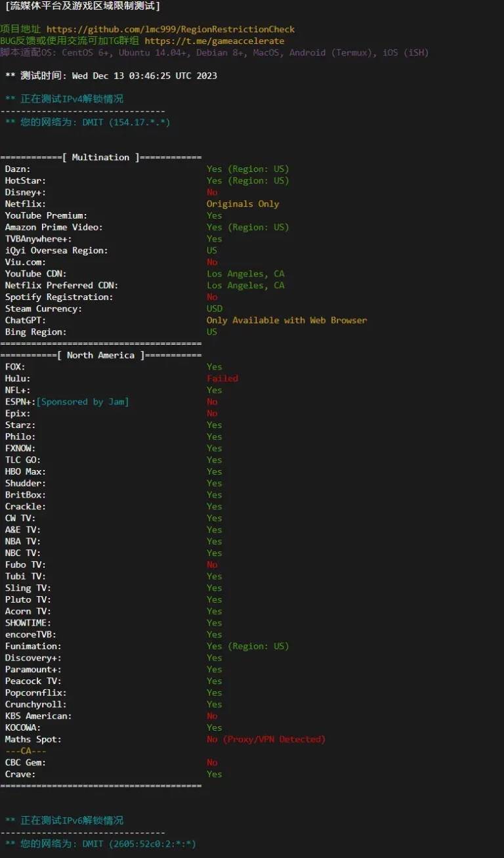
Task: Click the '[Sponsored by Jam]' text
Action: click(x=83, y=402)
